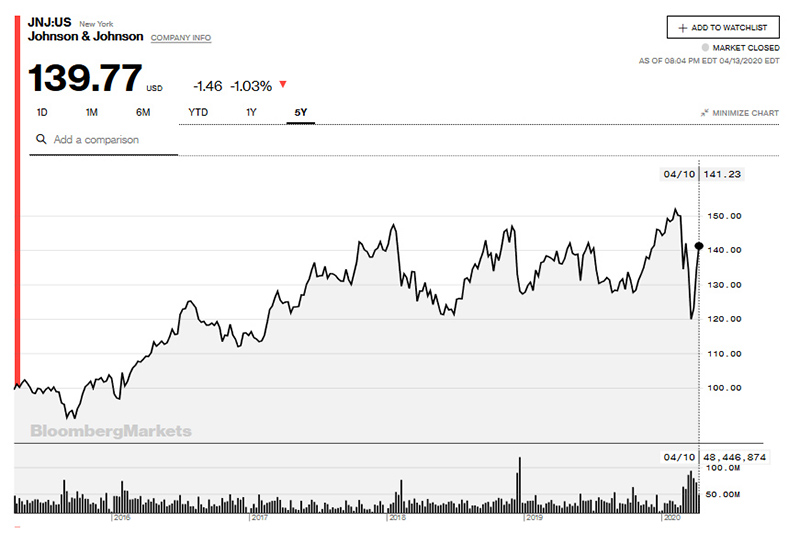Choose the 1Y chart range

point(251,112)
